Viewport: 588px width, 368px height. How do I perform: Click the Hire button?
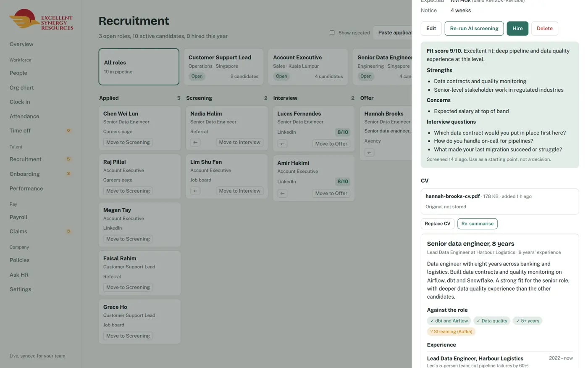click(x=517, y=28)
